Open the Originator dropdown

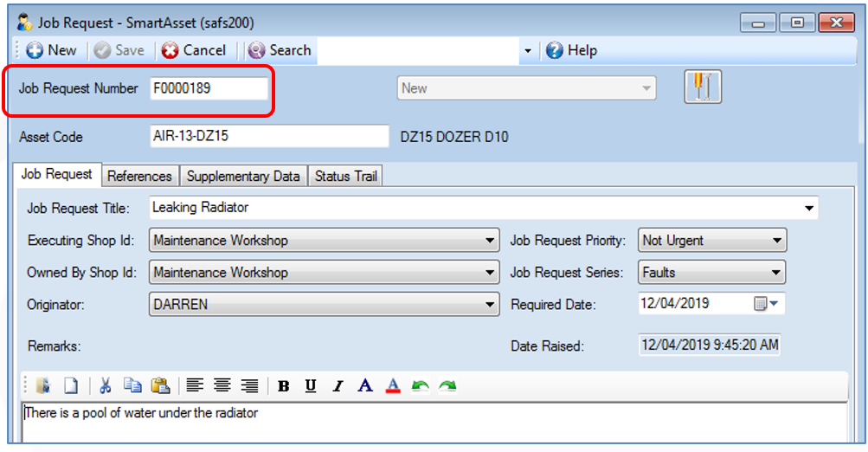pos(324,304)
